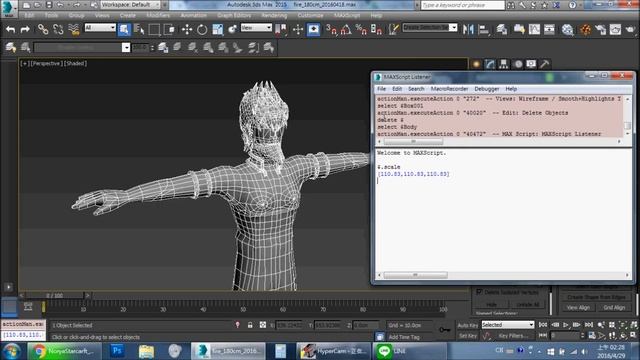640x360 pixels.
Task: Choose the Rectangular Selection Region tool
Action: click(x=154, y=29)
